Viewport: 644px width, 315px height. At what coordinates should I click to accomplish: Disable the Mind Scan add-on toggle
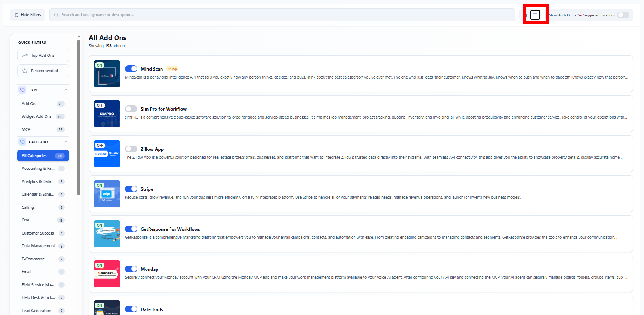tap(131, 69)
